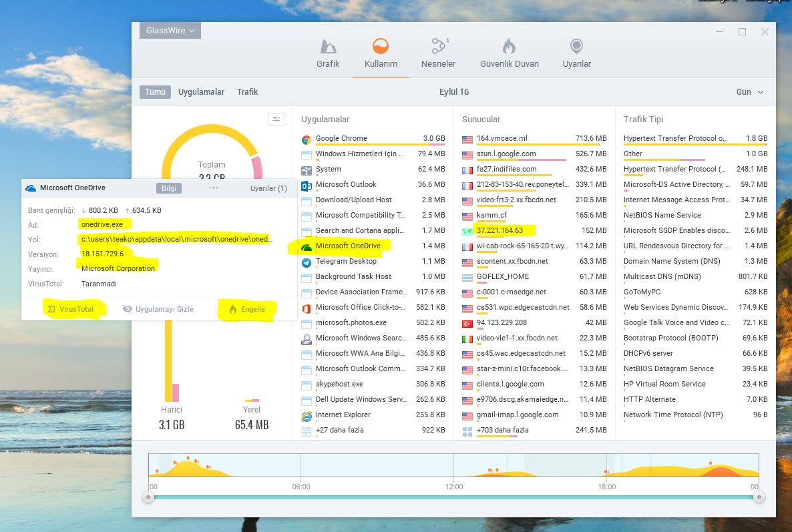The width and height of the screenshot is (792, 532).
Task: Click the OneDrive cloud icon in popup header
Action: point(31,188)
